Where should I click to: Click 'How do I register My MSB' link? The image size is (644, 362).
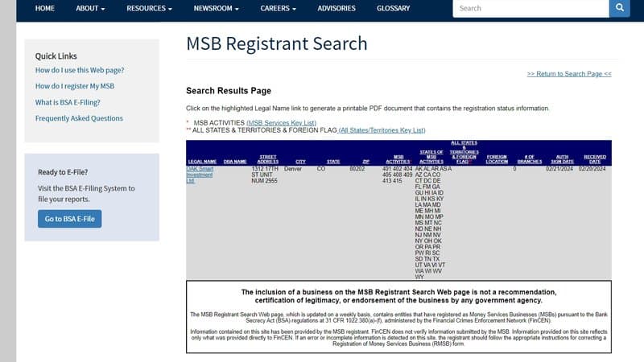74,86
